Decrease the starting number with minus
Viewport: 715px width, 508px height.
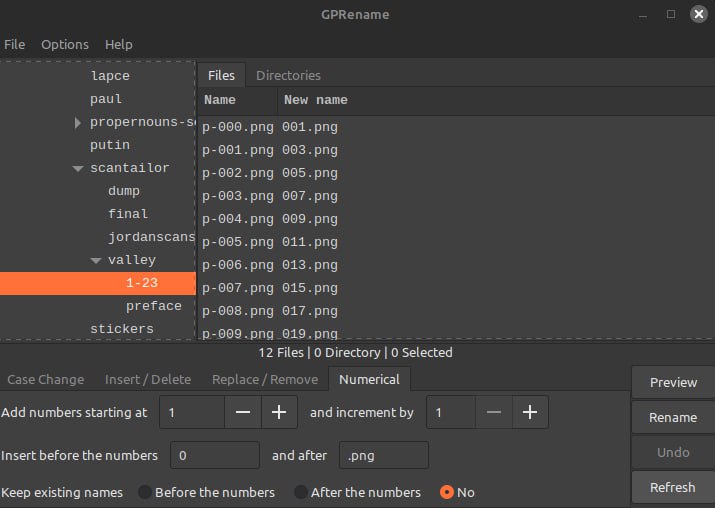click(243, 412)
